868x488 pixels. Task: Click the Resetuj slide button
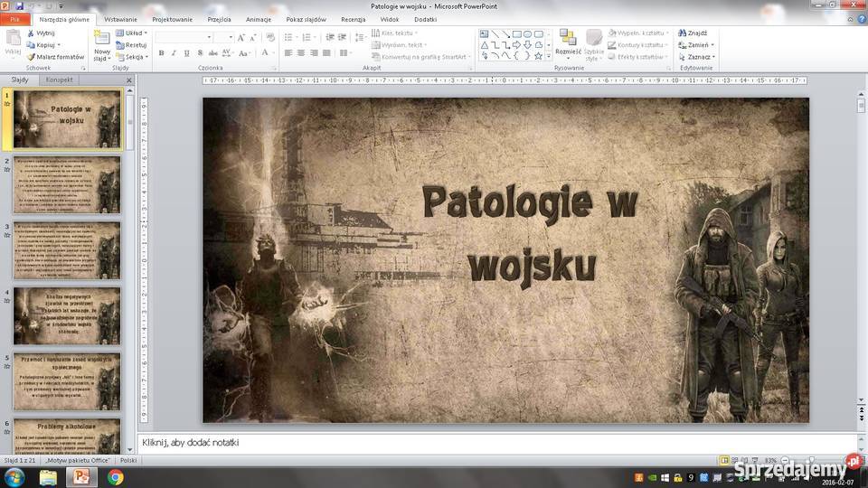coord(131,44)
